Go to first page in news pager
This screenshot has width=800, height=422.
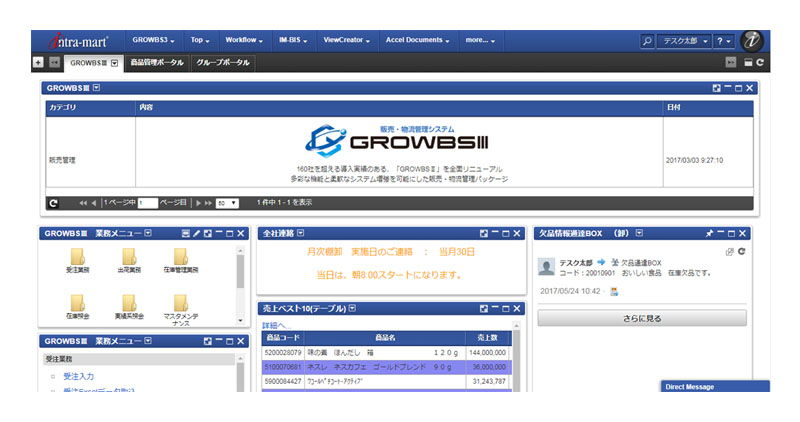click(82, 203)
